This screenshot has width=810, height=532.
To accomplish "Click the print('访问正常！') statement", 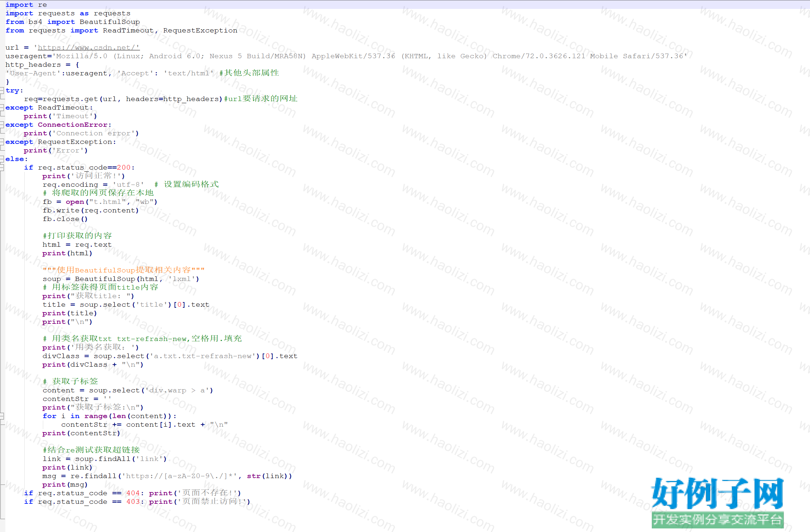I will pyautogui.click(x=84, y=176).
